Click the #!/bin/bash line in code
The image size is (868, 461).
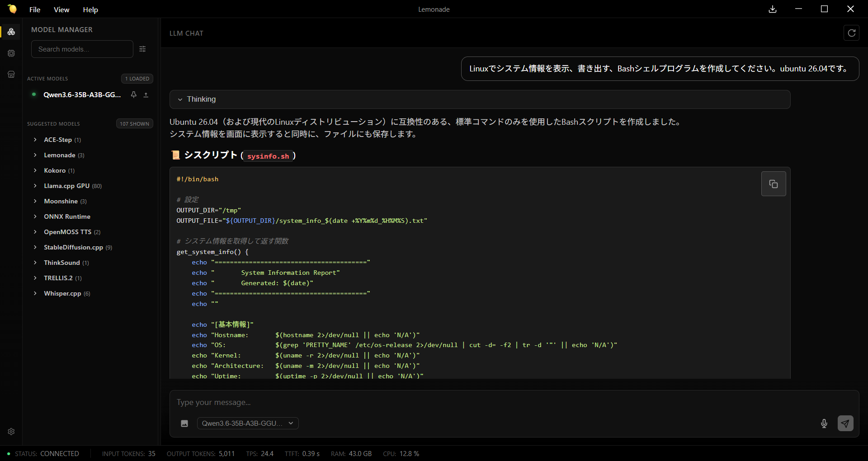click(x=198, y=179)
